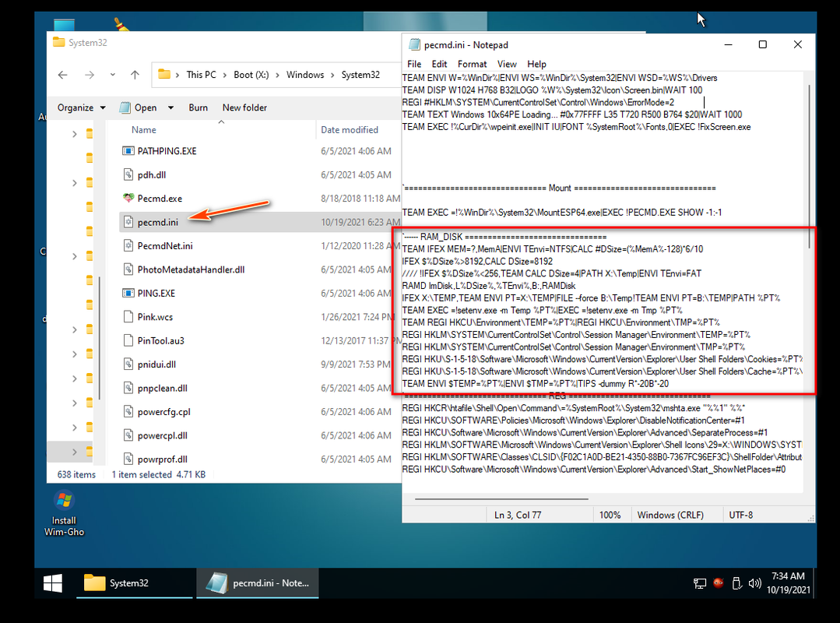This screenshot has width=840, height=623.
Task: Go up one folder level
Action: [135, 75]
